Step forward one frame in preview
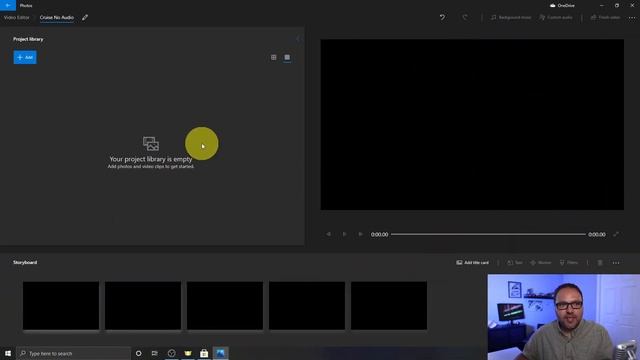Image resolution: width=640 pixels, height=360 pixels. pos(360,234)
